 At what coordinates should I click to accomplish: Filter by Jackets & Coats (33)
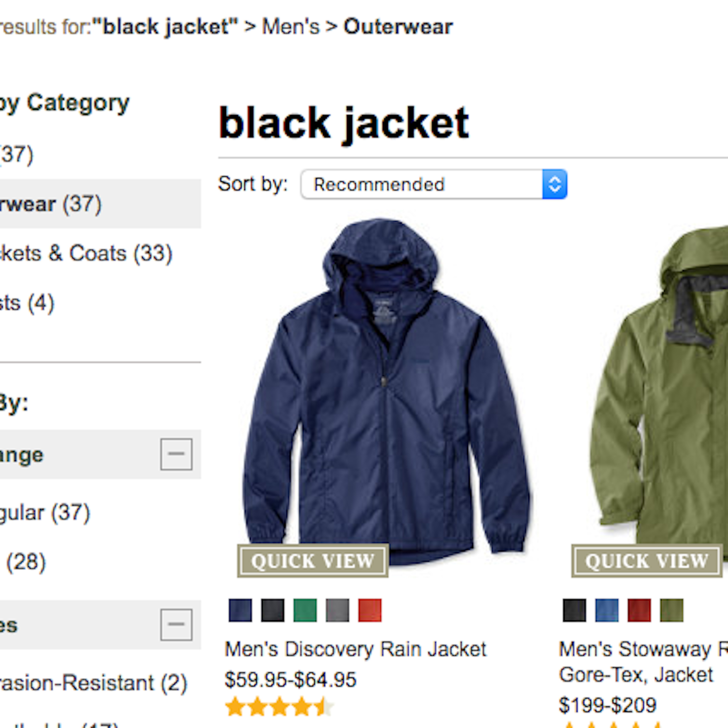(86, 253)
